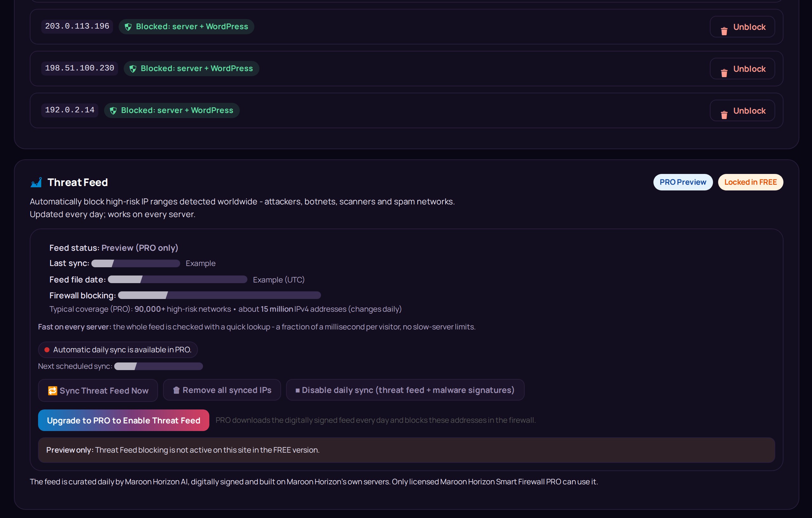Image resolution: width=812 pixels, height=518 pixels.
Task: Click the Blocked badge for 192.0.2.14
Action: pyautogui.click(x=172, y=110)
